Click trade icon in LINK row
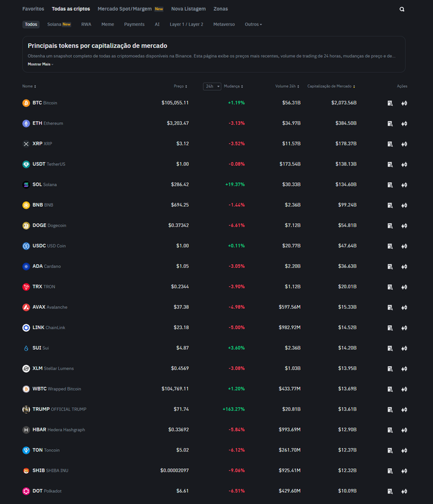The width and height of the screenshot is (433, 504). 405,328
